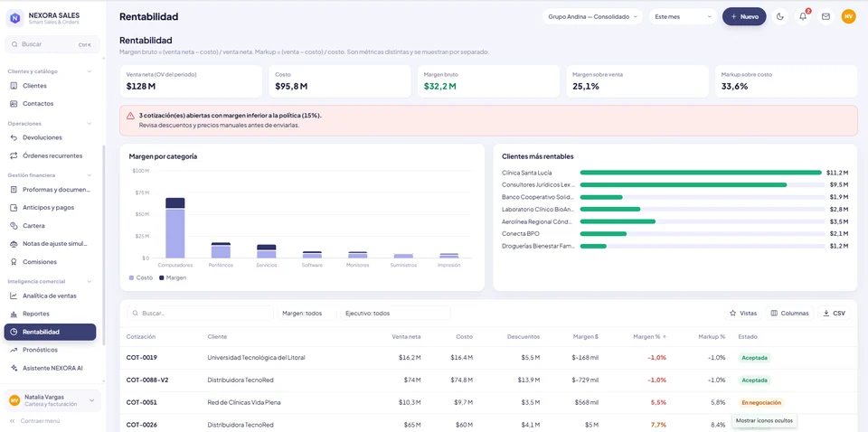Go to Comisiones menu item

pos(50,261)
